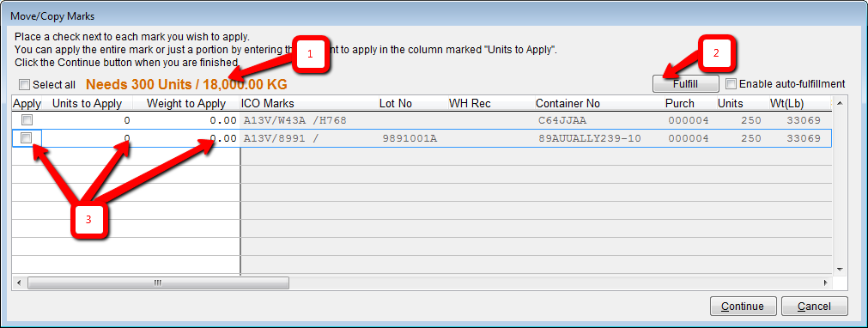This screenshot has width=868, height=328.
Task: Click Purch 000004 in 89AUUALLY239-10 row
Action: click(x=688, y=138)
